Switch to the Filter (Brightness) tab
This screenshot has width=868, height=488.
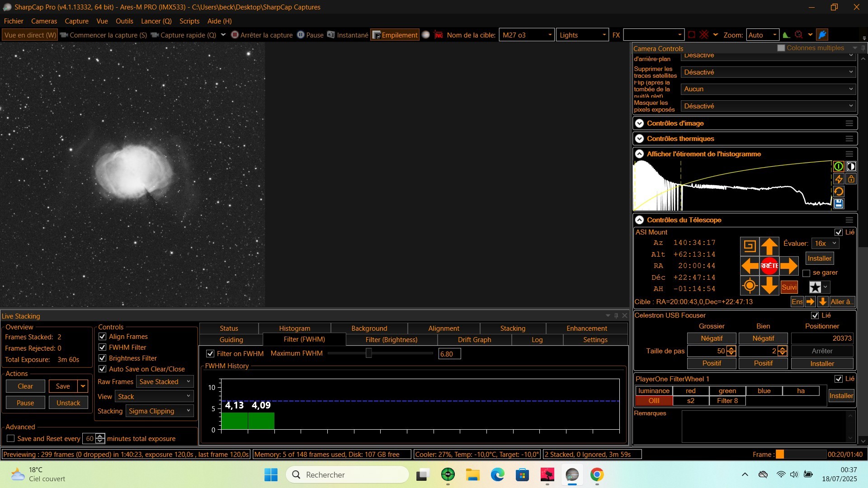pos(392,340)
